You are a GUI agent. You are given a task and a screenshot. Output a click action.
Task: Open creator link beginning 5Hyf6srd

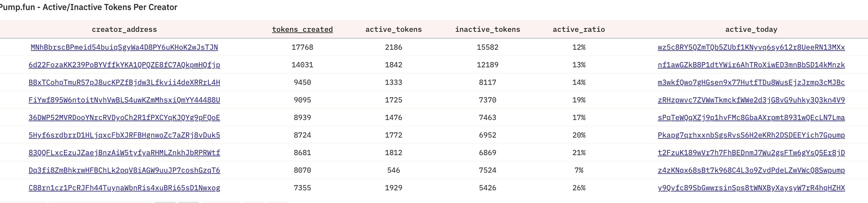click(x=124, y=135)
